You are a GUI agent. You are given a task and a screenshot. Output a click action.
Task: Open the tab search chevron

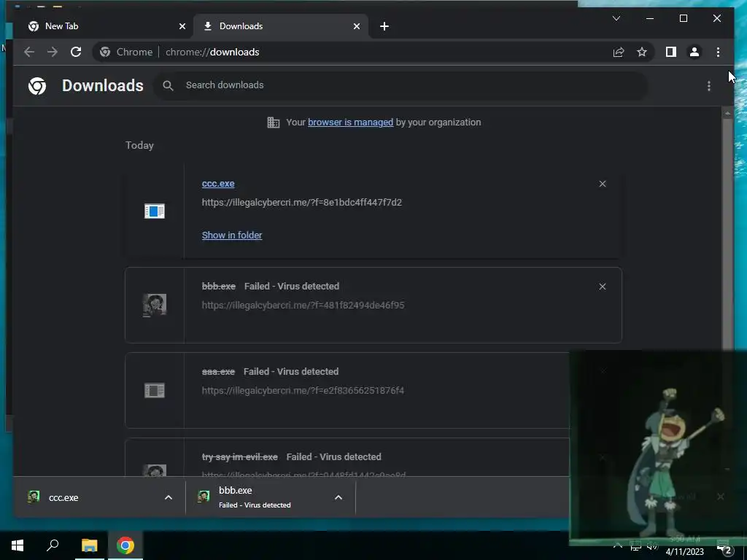tap(616, 18)
